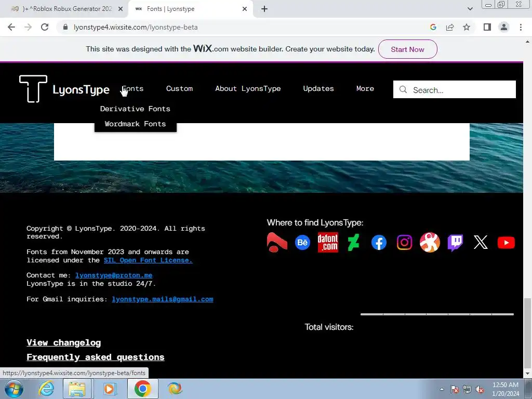Open the Chrome three-dot menu
The image size is (532, 399).
pos(521,27)
